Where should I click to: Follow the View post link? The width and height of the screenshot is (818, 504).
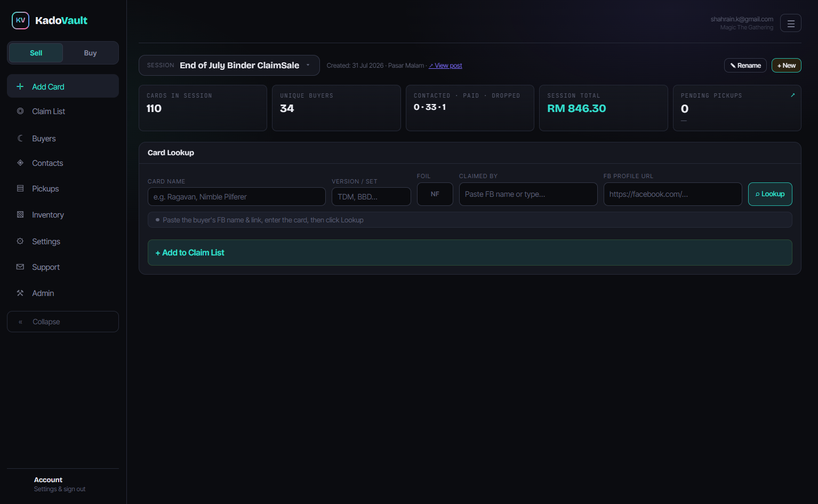coord(446,66)
